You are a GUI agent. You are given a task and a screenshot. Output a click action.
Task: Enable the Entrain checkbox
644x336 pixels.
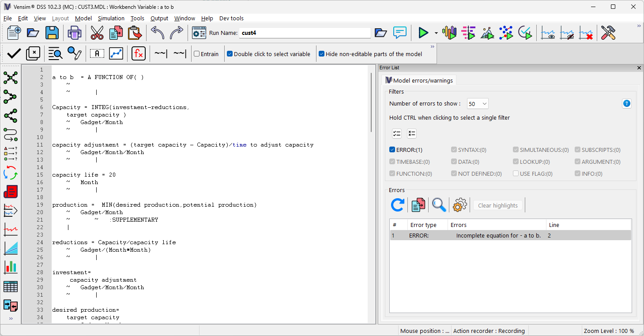[x=196, y=54]
